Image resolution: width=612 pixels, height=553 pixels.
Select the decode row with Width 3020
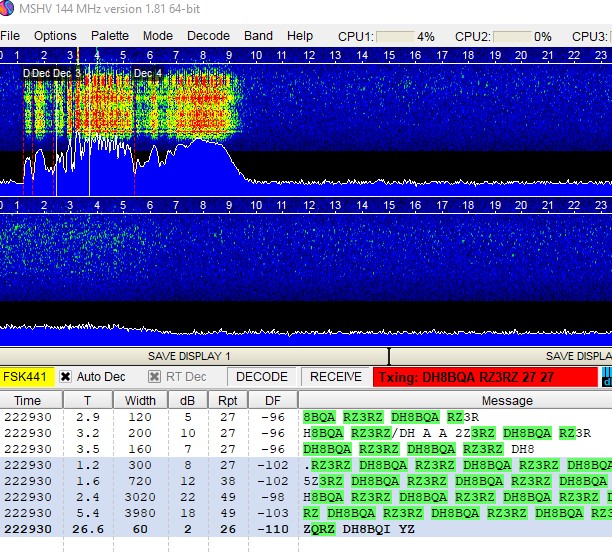pos(306,497)
